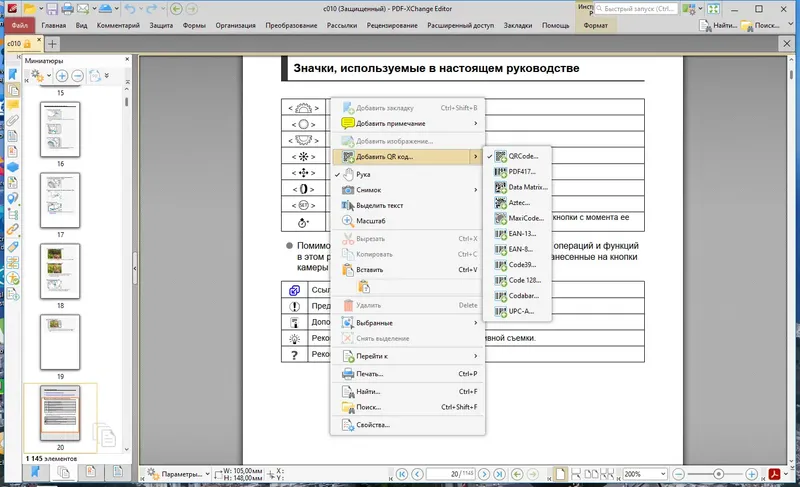Choose Вставить in context menu

(x=407, y=270)
